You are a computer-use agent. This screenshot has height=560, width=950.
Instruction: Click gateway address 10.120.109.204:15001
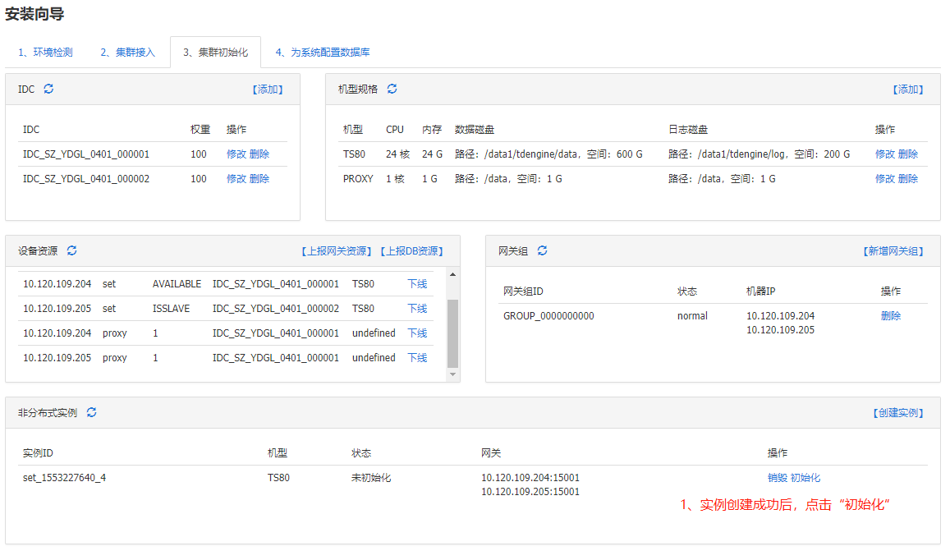530,478
